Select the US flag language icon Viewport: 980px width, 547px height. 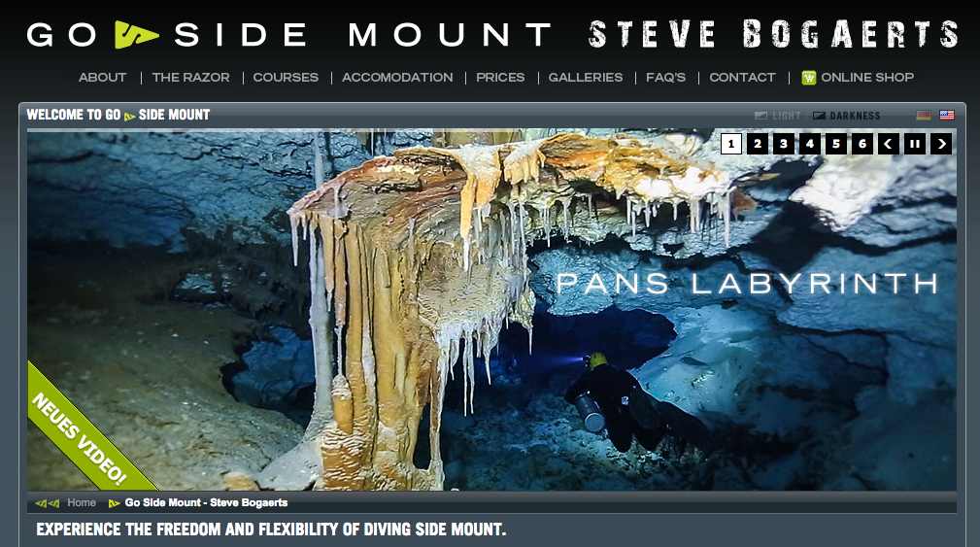point(947,115)
